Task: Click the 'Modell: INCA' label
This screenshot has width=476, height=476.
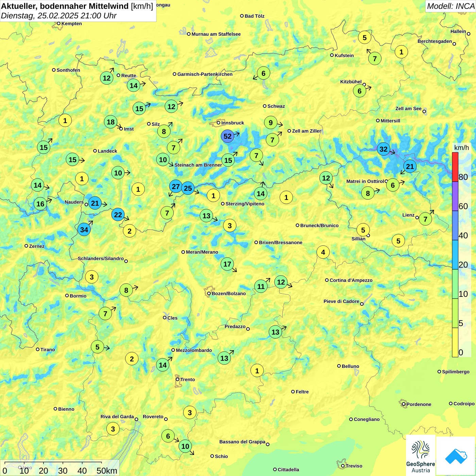Action: click(451, 6)
